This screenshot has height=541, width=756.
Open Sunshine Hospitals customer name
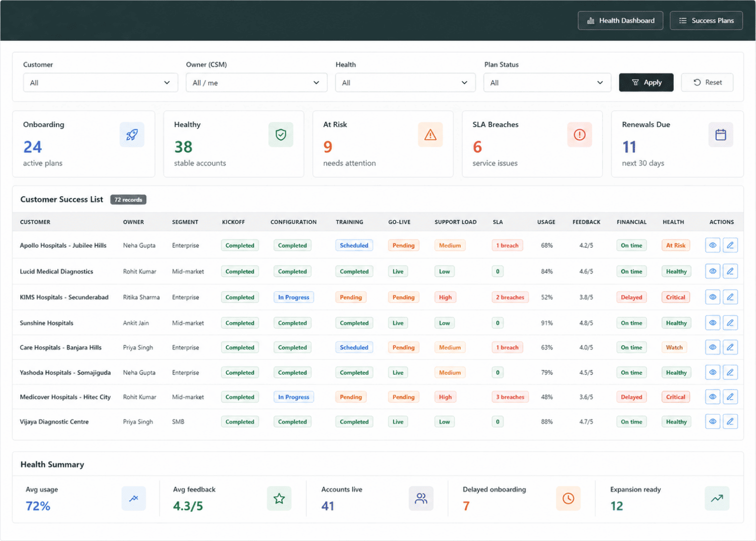pos(47,323)
